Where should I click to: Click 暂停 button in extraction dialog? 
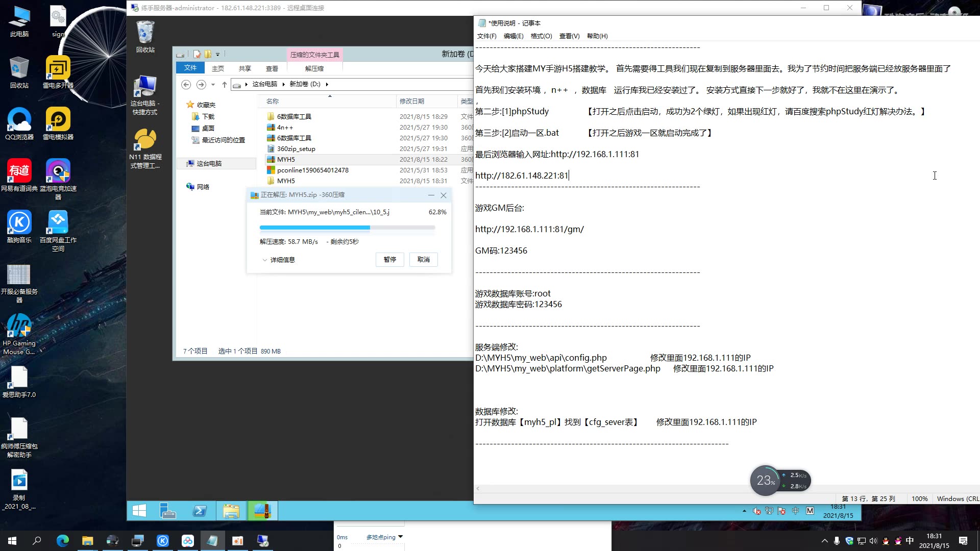pos(389,260)
